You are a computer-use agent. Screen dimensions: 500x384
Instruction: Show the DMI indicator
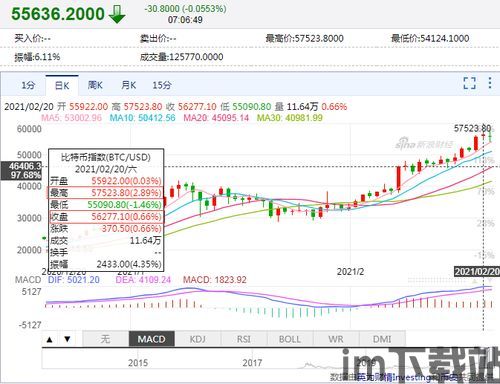(382, 339)
